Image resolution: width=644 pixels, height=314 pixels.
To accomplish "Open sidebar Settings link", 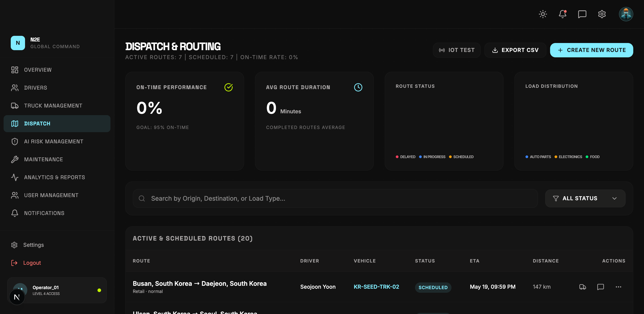I will click(x=34, y=245).
